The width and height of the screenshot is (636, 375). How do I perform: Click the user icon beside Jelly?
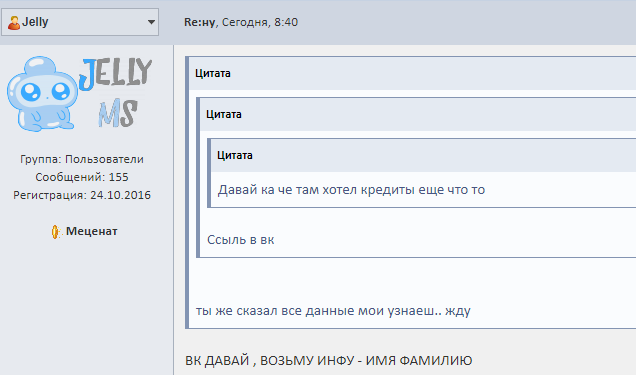[13, 23]
